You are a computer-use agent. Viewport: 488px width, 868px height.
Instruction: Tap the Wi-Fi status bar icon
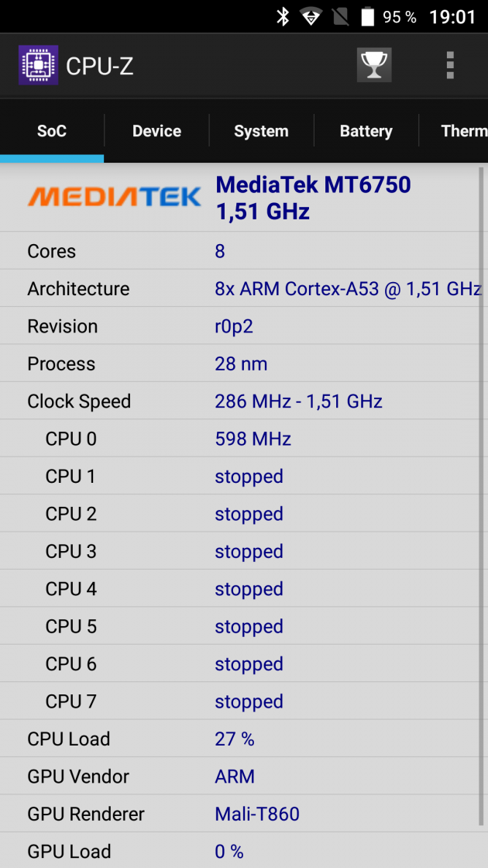pos(311,16)
